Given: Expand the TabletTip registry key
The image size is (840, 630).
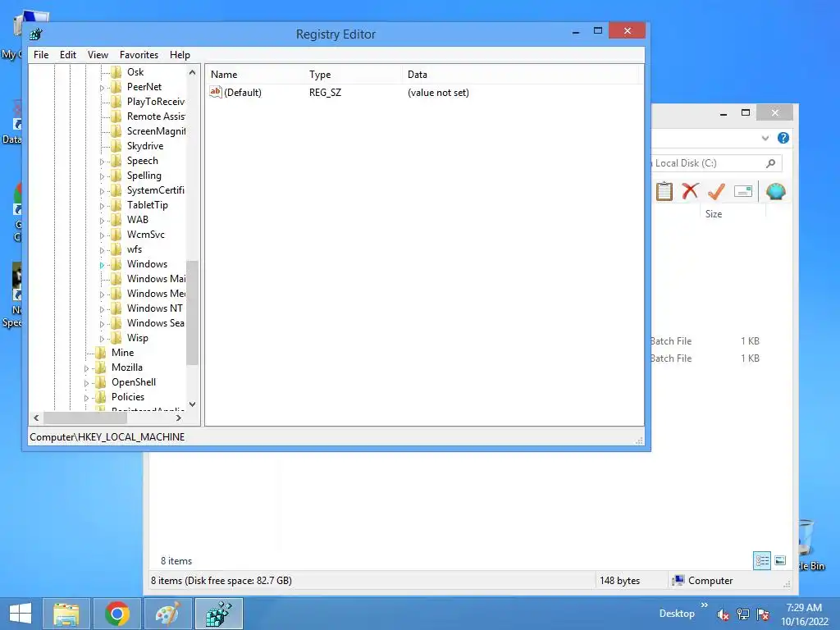Looking at the screenshot, I should pos(102,205).
